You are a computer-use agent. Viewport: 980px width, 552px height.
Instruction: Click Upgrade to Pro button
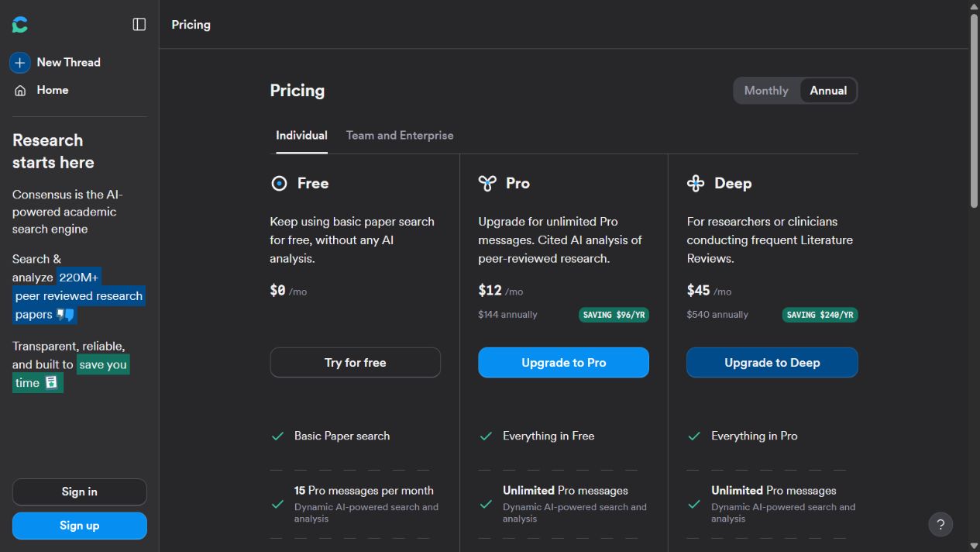tap(563, 363)
